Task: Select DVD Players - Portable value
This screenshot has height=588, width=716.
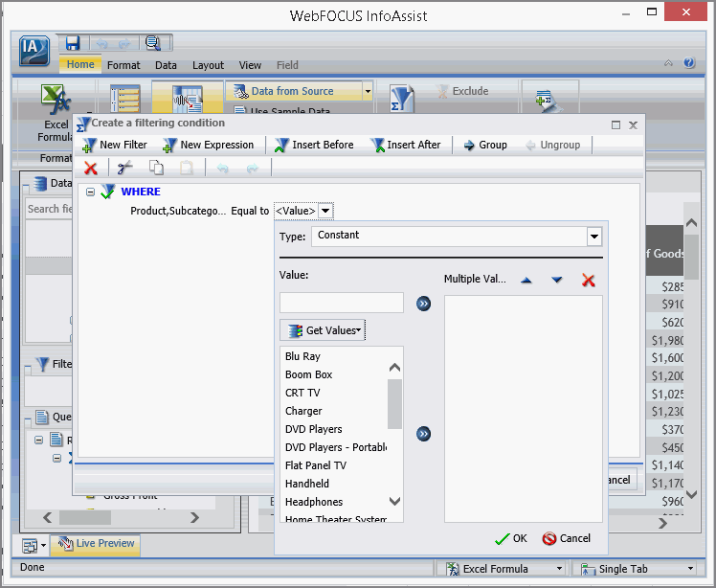Action: pyautogui.click(x=336, y=447)
